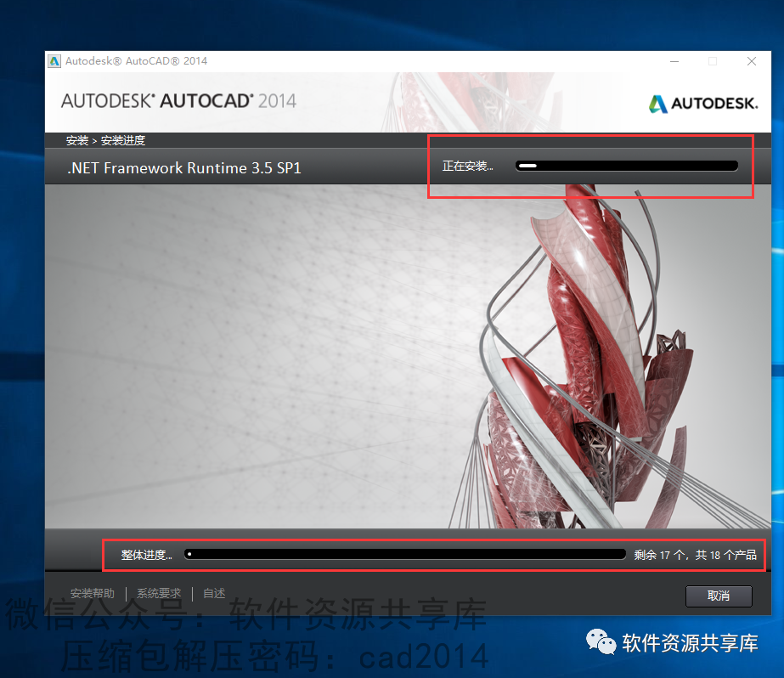Close the AutoCAD 2014 installer window
Screen dimensions: 784x678
(752, 61)
